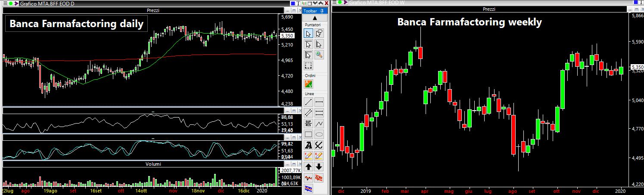Select the zigzag polyline tool
This screenshot has height=195, width=644.
(319, 124)
